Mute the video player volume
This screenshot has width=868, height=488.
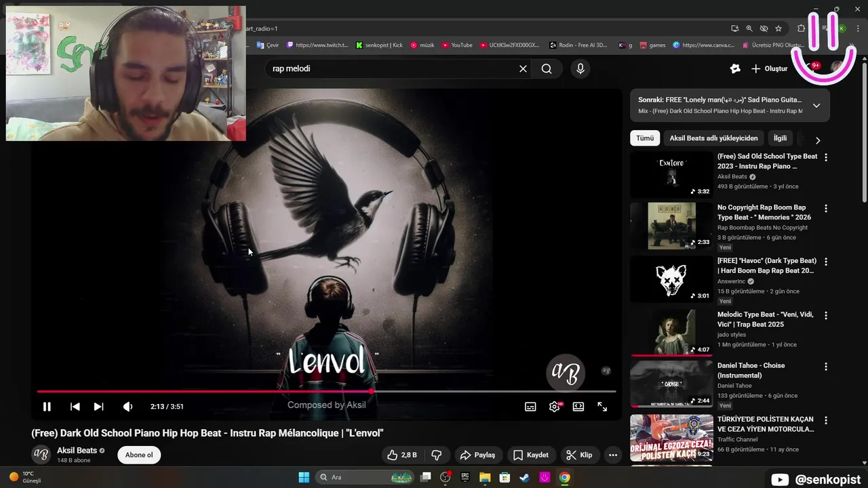(x=127, y=407)
